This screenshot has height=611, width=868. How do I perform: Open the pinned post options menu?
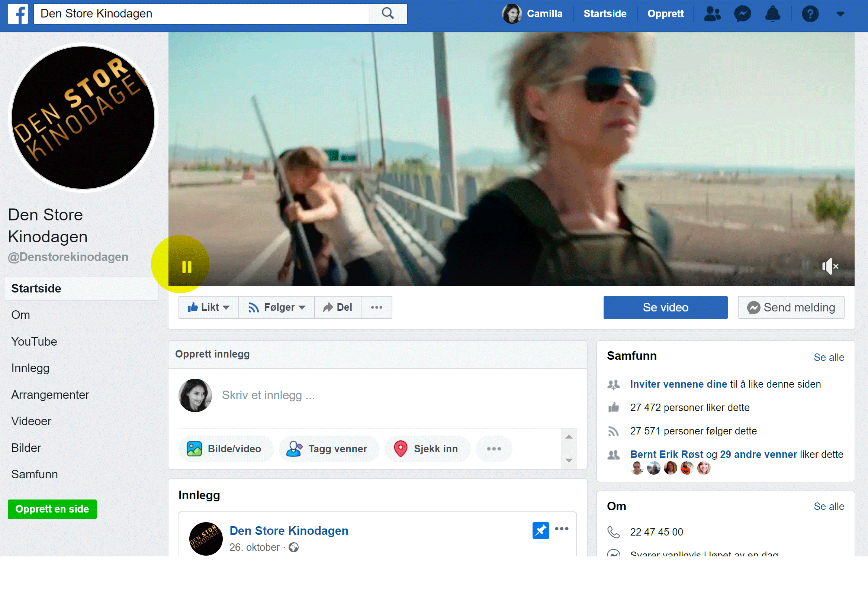tap(562, 528)
